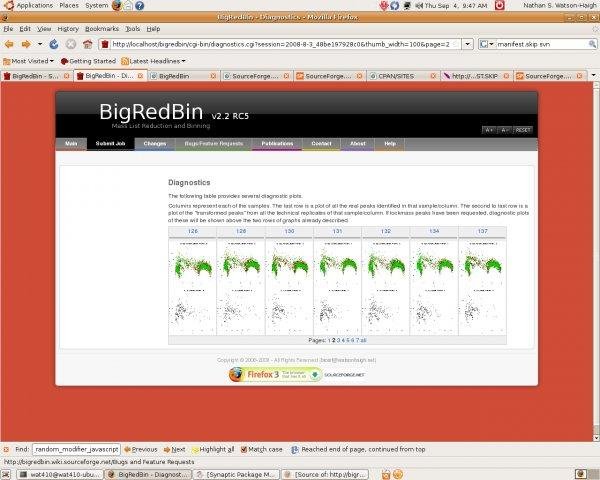This screenshot has width=600, height=480.
Task: Open the help icon in the top panel
Action: 140,5
